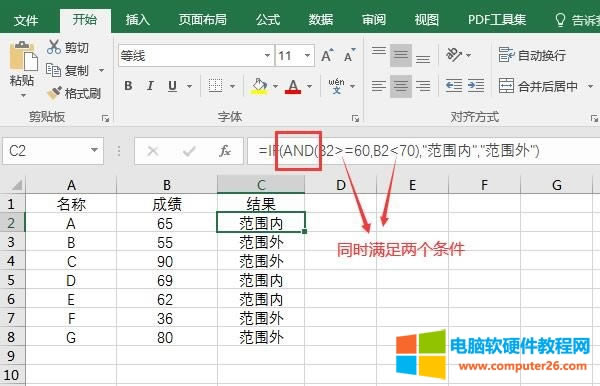The height and width of the screenshot is (386, 600).
Task: Click the Name Box showing C2
Action: tap(53, 151)
